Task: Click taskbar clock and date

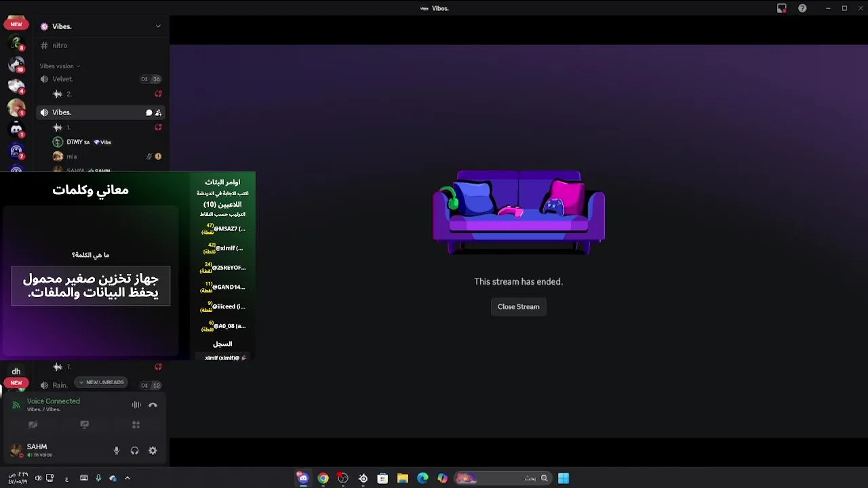Action: pyautogui.click(x=18, y=479)
